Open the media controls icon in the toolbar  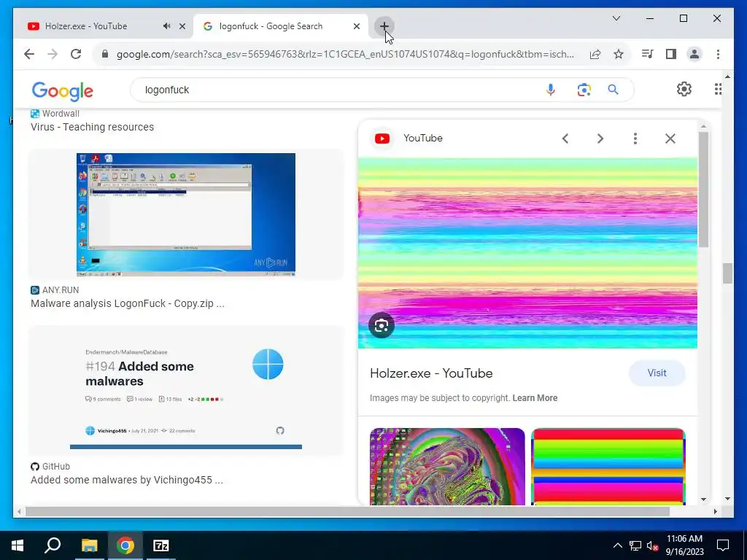[647, 54]
